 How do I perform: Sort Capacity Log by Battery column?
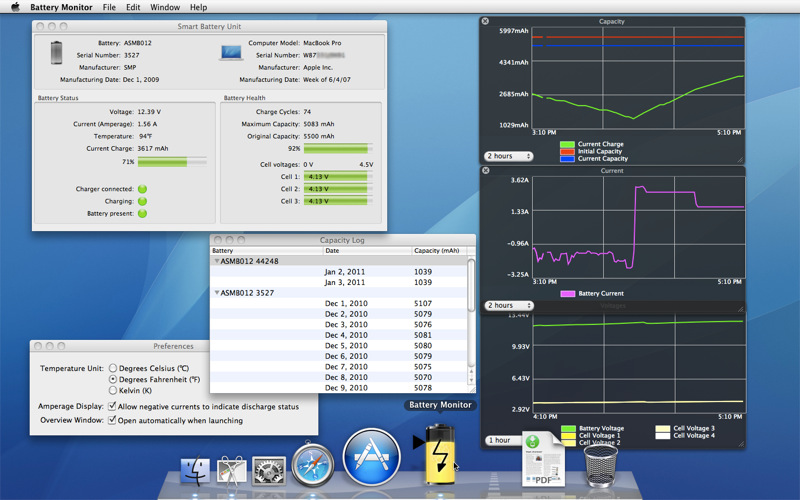pos(266,251)
